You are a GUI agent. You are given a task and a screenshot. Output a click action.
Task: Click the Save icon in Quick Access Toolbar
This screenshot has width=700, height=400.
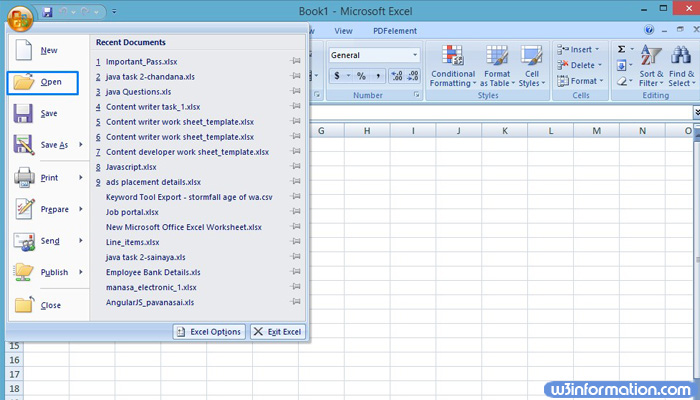(47, 12)
